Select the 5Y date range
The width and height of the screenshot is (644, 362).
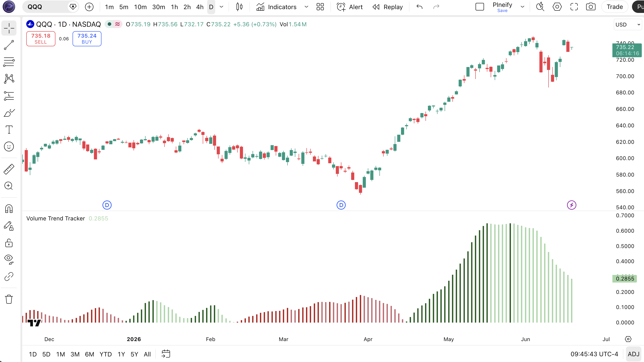134,354
